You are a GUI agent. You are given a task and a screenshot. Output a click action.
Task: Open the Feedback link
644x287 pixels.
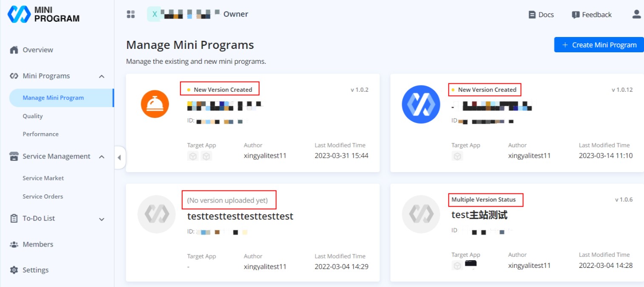click(592, 14)
